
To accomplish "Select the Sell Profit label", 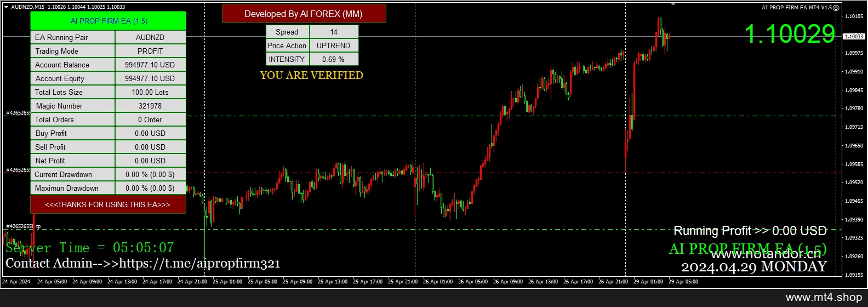I will point(73,147).
